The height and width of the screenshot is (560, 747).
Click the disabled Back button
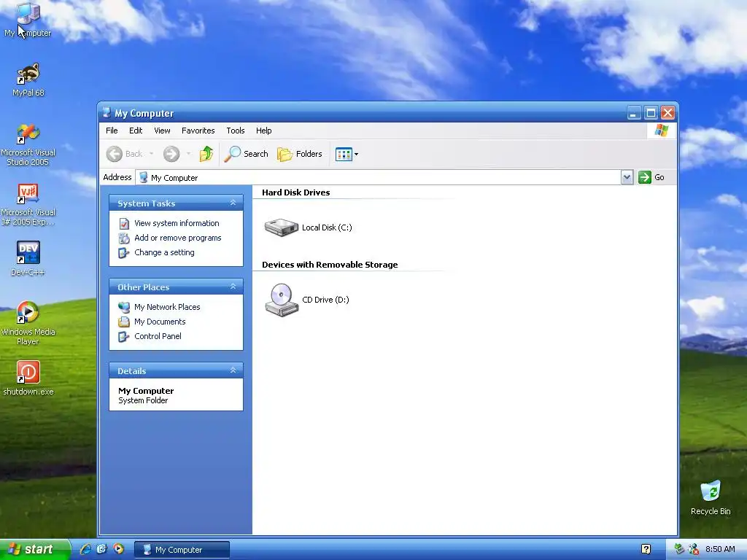[124, 154]
